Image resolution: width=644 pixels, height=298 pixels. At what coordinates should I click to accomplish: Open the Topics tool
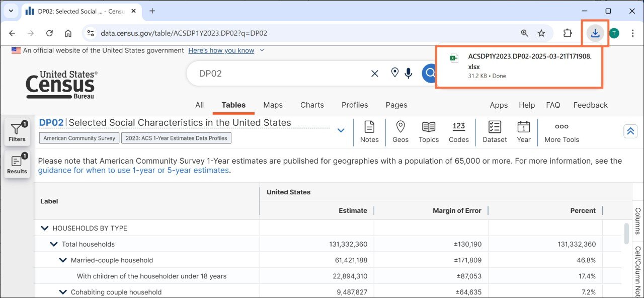point(429,132)
